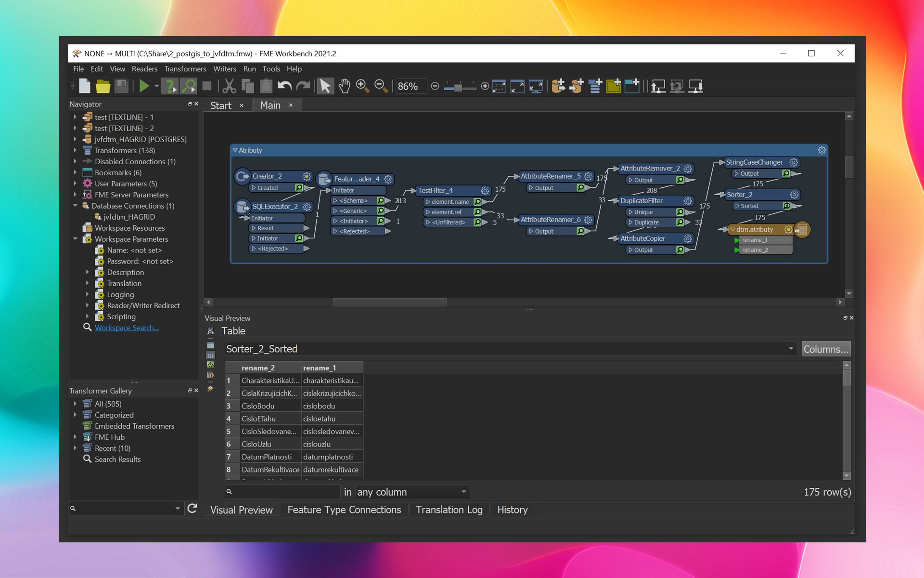Undo the last action in toolbar
924x578 pixels.
point(284,86)
